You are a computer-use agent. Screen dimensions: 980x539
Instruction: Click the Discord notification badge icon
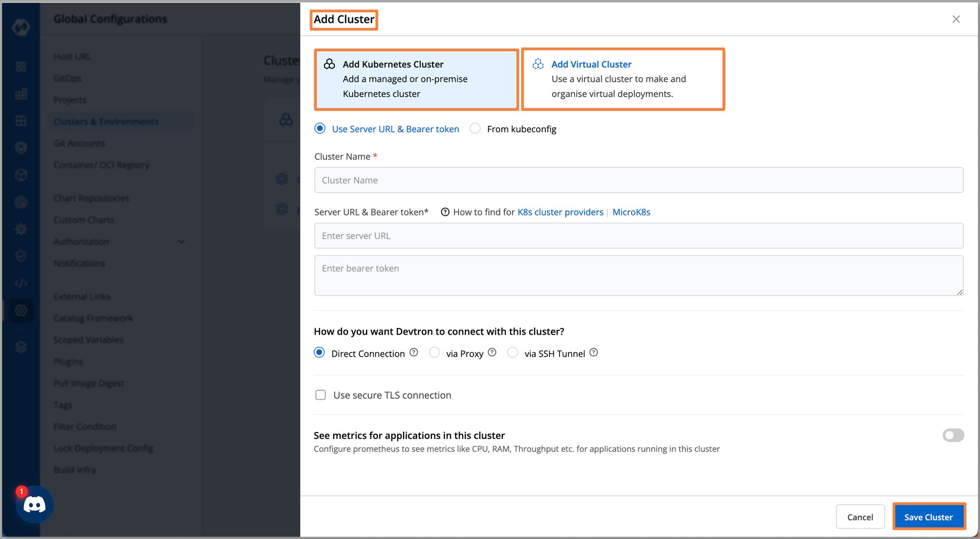click(19, 491)
